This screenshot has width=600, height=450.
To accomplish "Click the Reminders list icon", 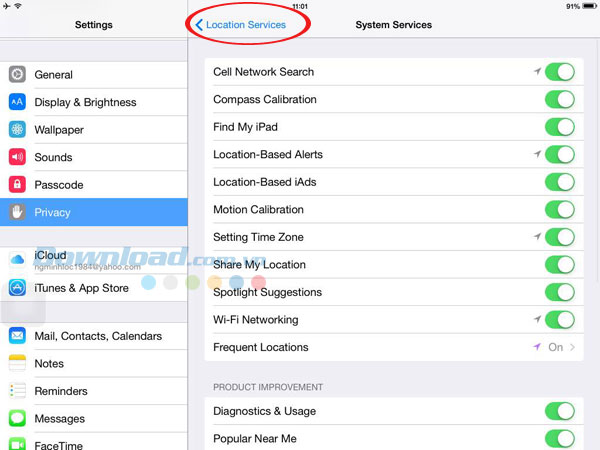I will [17, 391].
